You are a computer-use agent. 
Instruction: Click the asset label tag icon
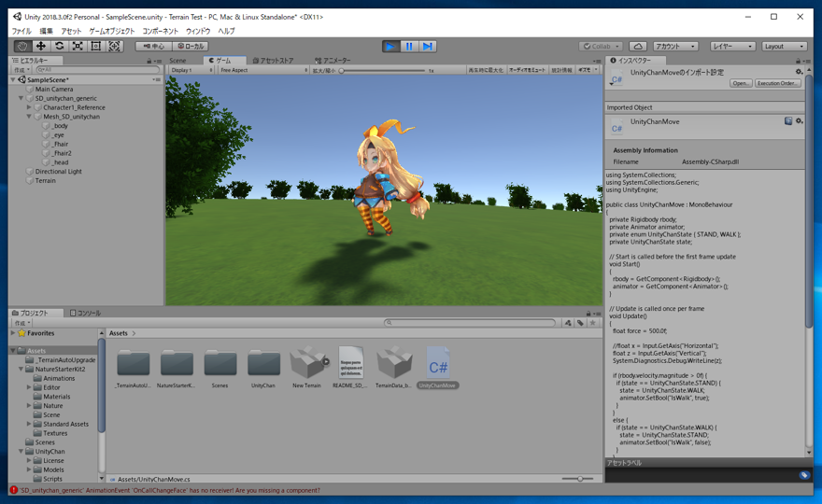pos(804,475)
